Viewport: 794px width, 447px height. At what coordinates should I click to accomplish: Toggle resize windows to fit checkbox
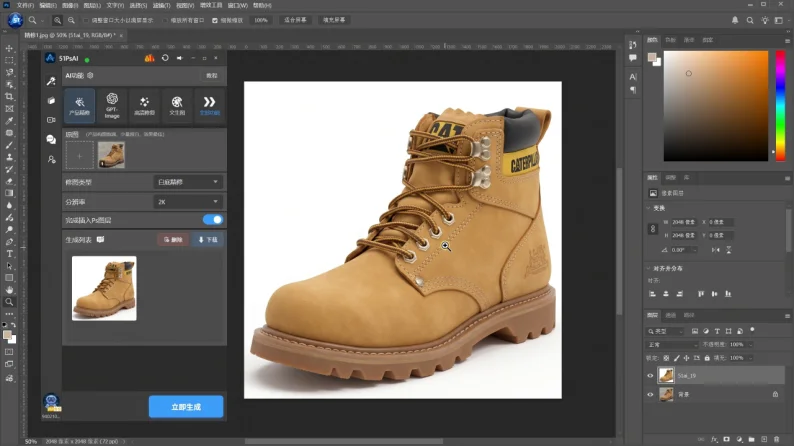(86, 20)
